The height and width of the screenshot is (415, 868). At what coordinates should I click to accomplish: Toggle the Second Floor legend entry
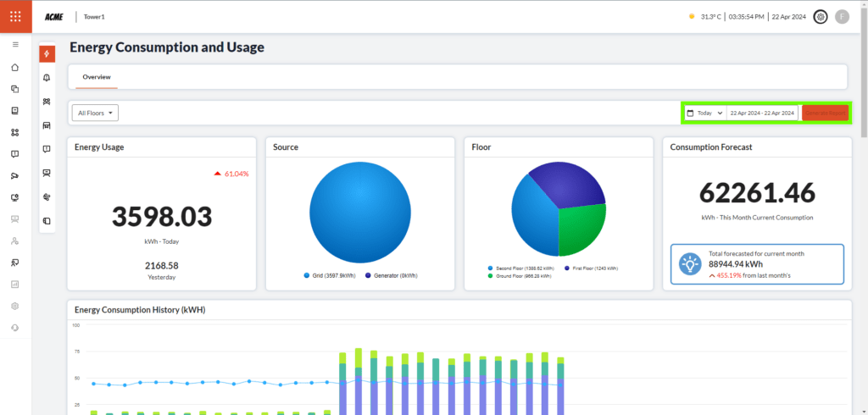(x=518, y=268)
